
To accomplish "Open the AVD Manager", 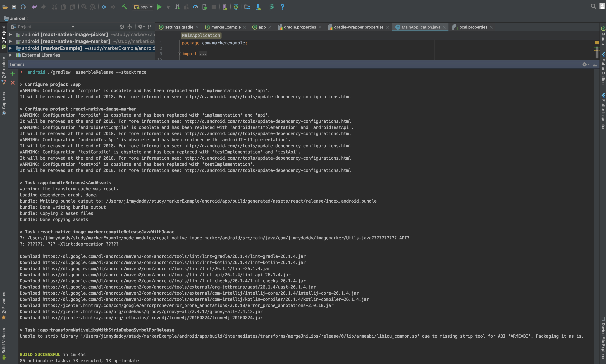I will point(225,7).
